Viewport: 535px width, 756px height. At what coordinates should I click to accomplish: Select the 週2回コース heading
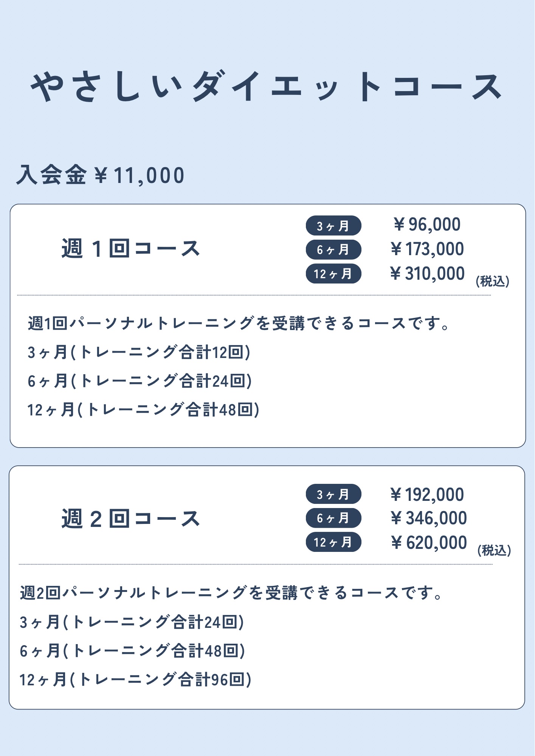131,518
